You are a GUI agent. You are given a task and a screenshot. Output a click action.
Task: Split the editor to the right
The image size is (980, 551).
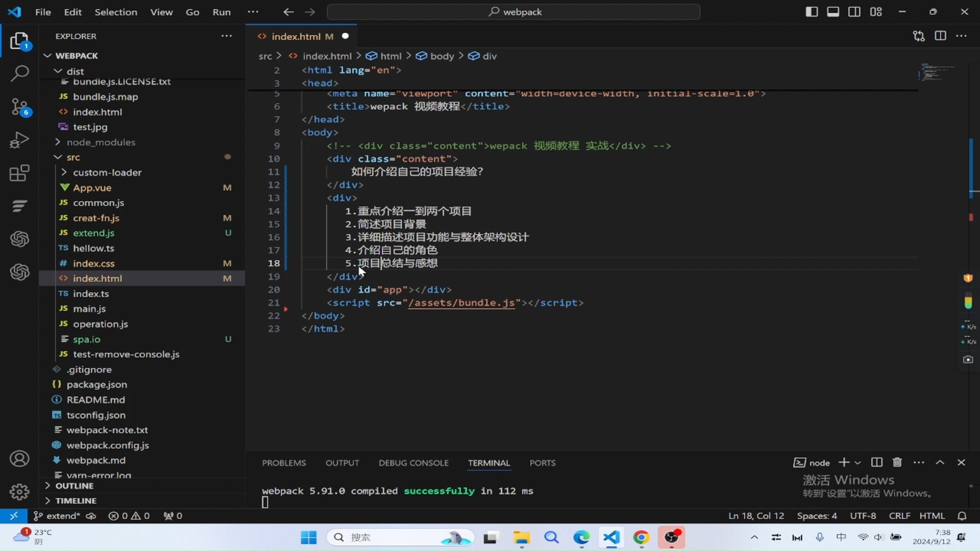pyautogui.click(x=940, y=36)
